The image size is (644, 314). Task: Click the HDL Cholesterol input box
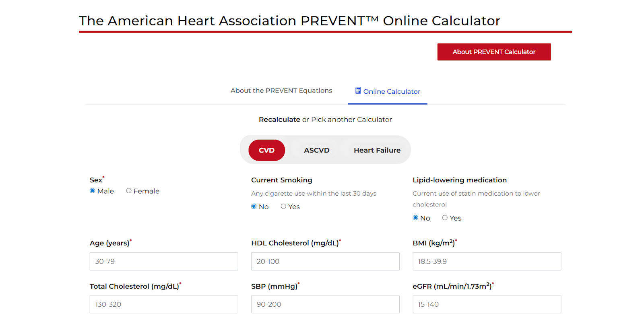pyautogui.click(x=325, y=261)
